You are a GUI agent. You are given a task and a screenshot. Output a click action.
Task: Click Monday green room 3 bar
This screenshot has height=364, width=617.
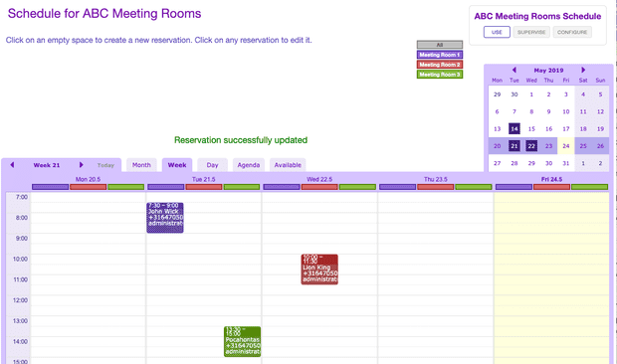point(126,187)
